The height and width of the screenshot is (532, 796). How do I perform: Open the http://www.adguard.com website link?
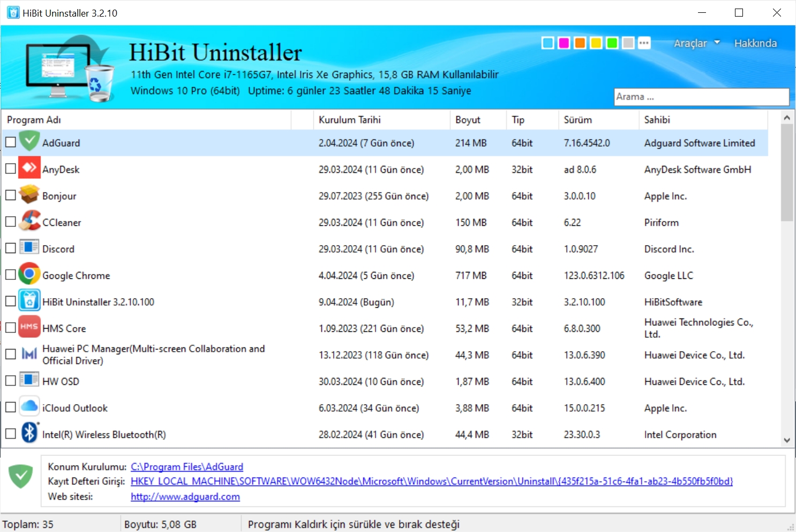[185, 497]
